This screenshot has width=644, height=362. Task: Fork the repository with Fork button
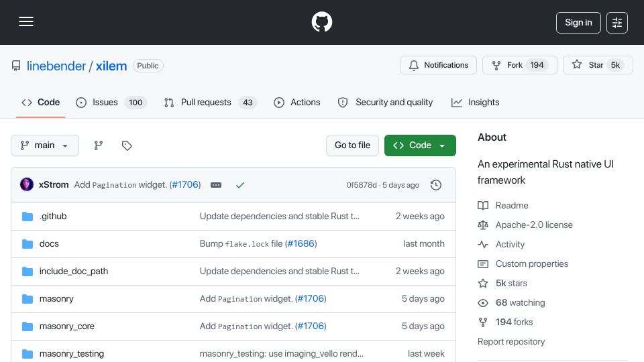519,65
